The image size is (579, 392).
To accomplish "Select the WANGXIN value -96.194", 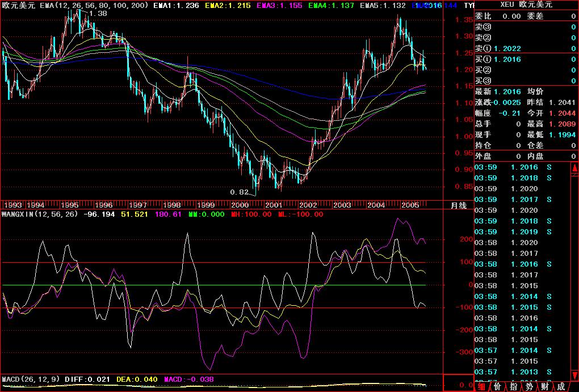I will point(99,214).
